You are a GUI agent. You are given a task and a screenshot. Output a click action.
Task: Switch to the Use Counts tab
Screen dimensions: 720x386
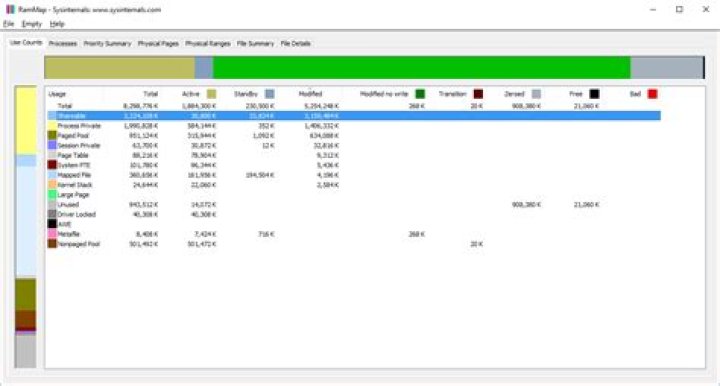26,42
